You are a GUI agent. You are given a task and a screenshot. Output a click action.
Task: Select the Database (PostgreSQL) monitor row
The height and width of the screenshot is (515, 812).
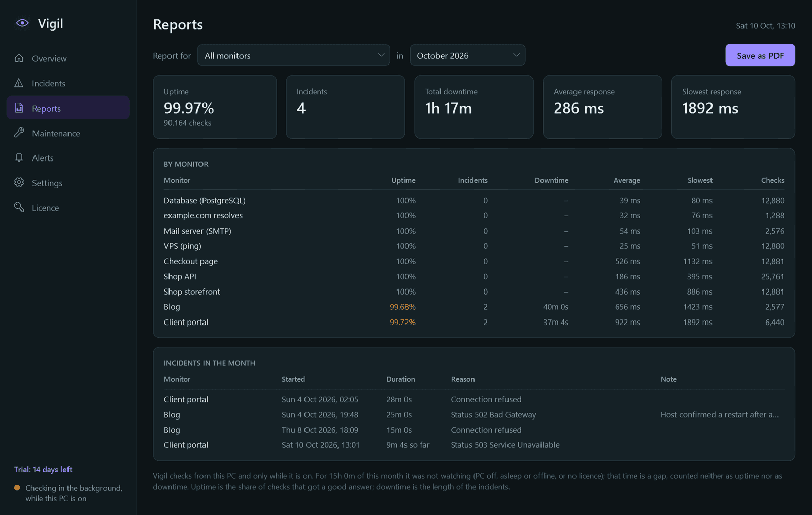[474, 201]
